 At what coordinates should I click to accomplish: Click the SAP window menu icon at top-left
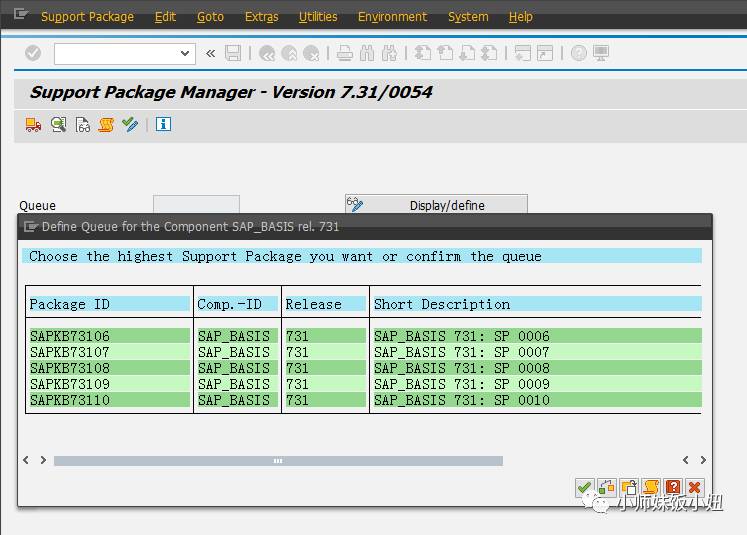coord(20,14)
